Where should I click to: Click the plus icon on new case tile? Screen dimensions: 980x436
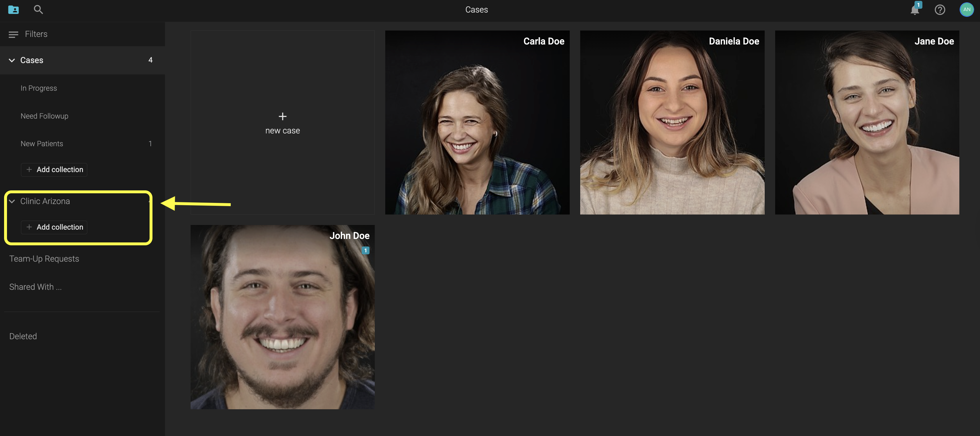282,116
